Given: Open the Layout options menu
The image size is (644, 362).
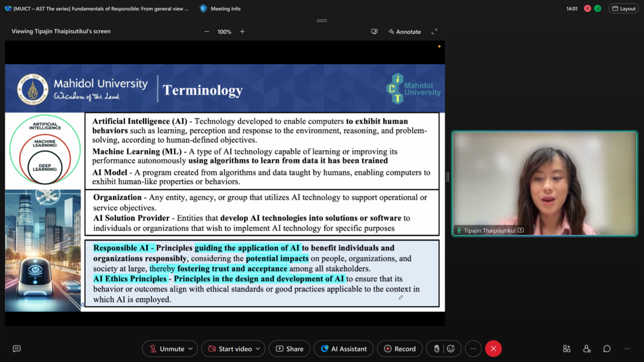Looking at the screenshot, I should point(624,8).
